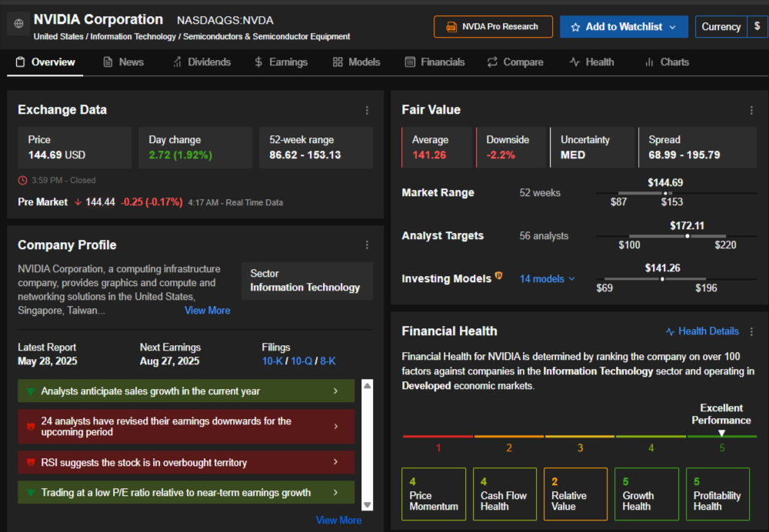Click bear icon on 24 analysts insight
The image size is (769, 532).
coord(31,427)
